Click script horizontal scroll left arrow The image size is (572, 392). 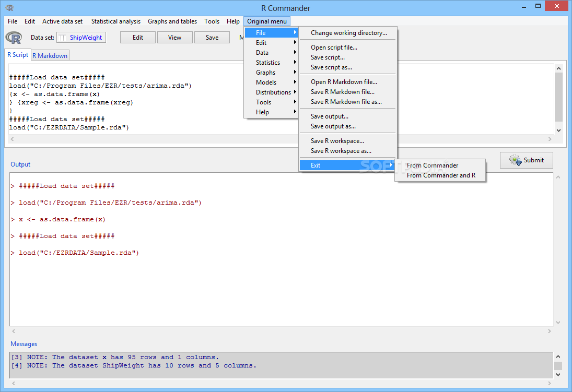(13, 139)
